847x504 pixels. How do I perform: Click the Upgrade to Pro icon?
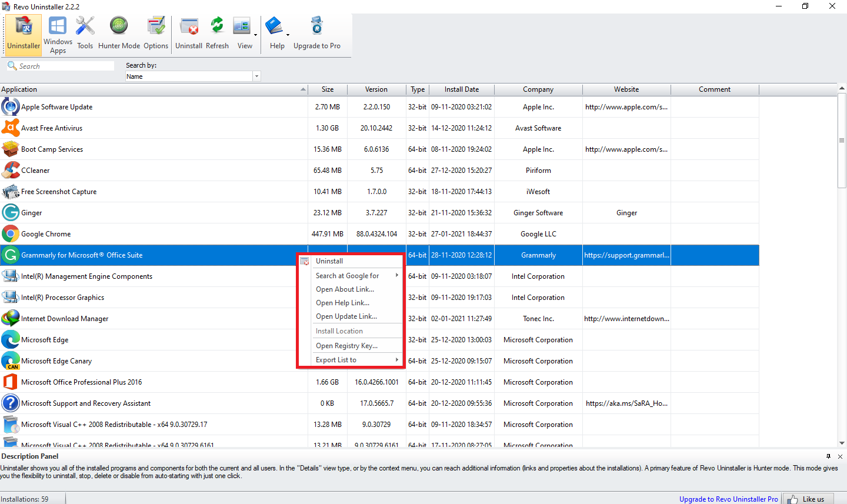click(317, 34)
